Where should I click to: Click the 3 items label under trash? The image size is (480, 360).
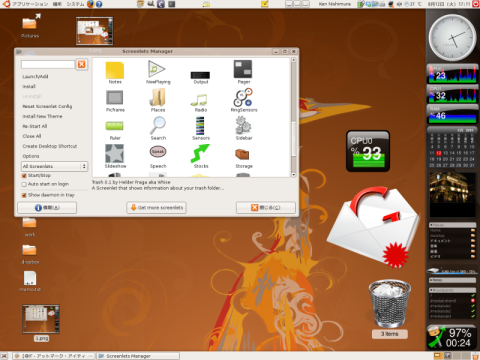point(390,334)
